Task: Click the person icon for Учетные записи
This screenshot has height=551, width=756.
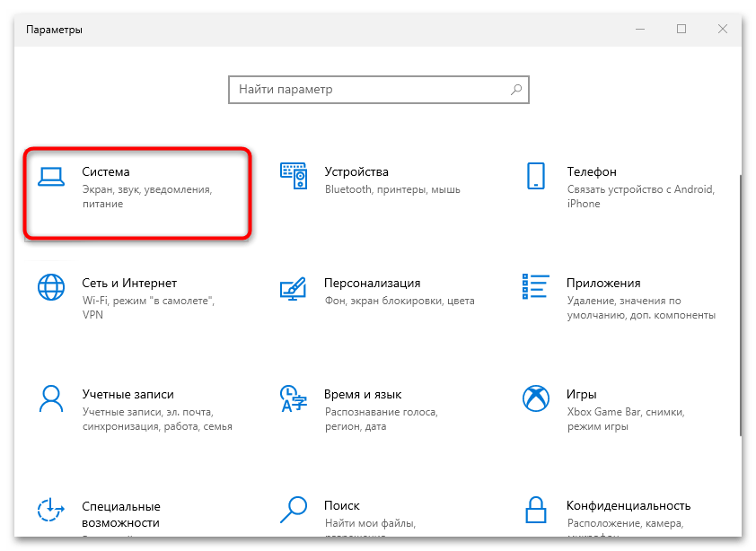Action: [51, 399]
